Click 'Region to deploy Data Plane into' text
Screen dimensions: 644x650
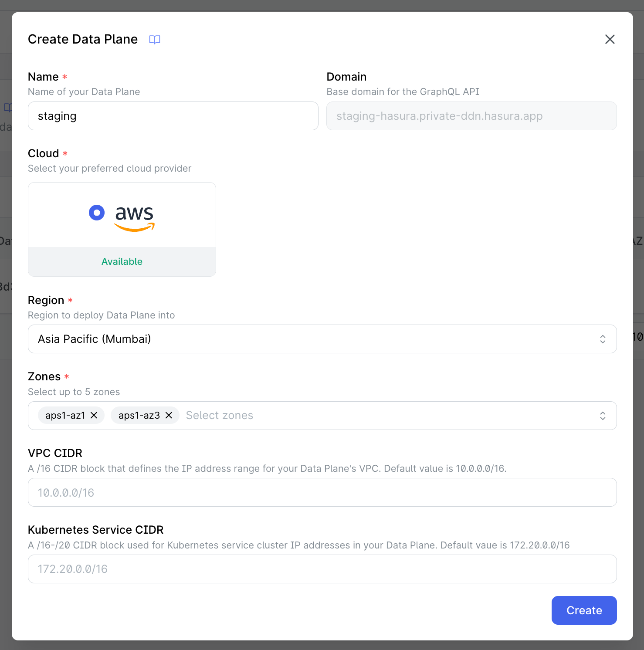pos(102,315)
